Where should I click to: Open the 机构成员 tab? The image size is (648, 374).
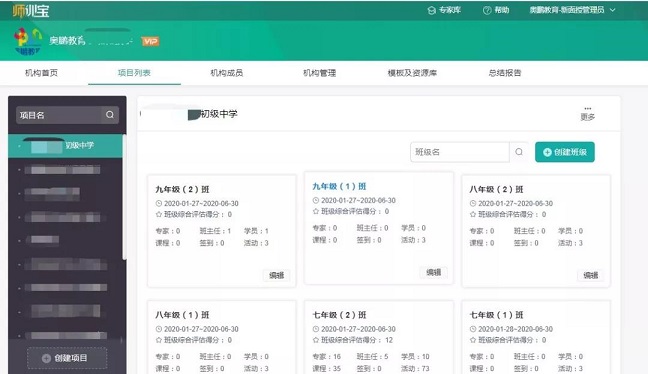[x=227, y=73]
